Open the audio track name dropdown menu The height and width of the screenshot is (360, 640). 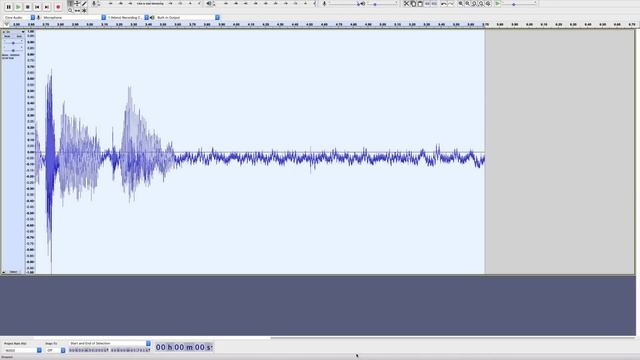coord(15,32)
